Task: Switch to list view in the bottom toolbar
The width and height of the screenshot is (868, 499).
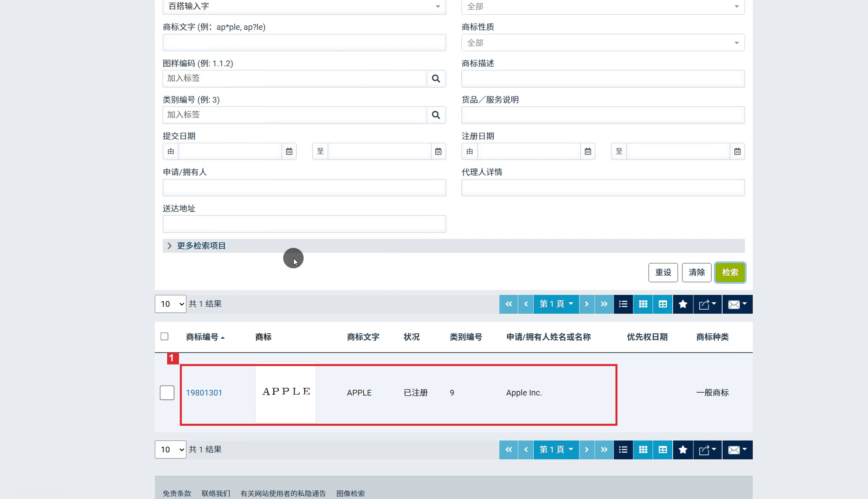Action: coord(623,450)
